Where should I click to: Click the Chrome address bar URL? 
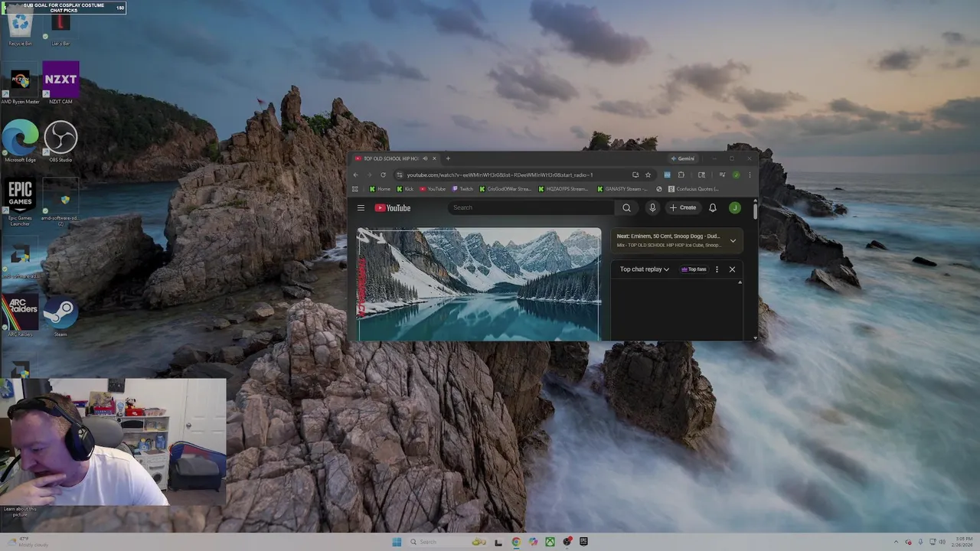499,174
